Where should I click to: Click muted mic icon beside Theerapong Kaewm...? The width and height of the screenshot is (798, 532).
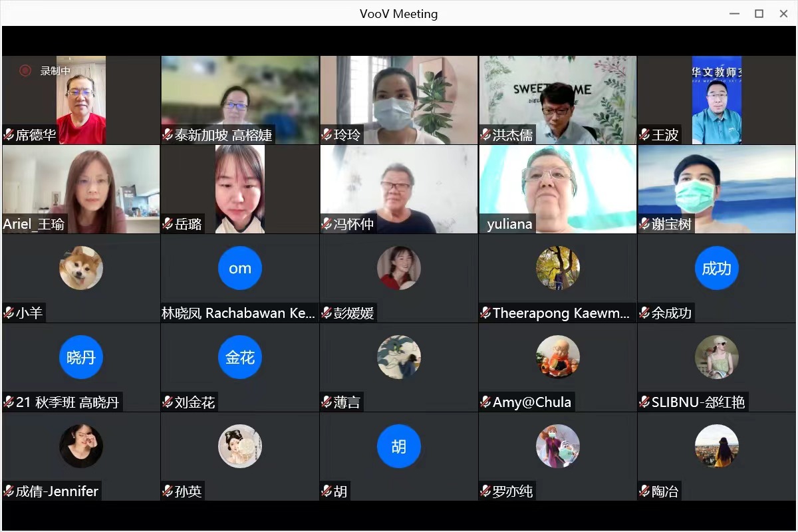[485, 313]
